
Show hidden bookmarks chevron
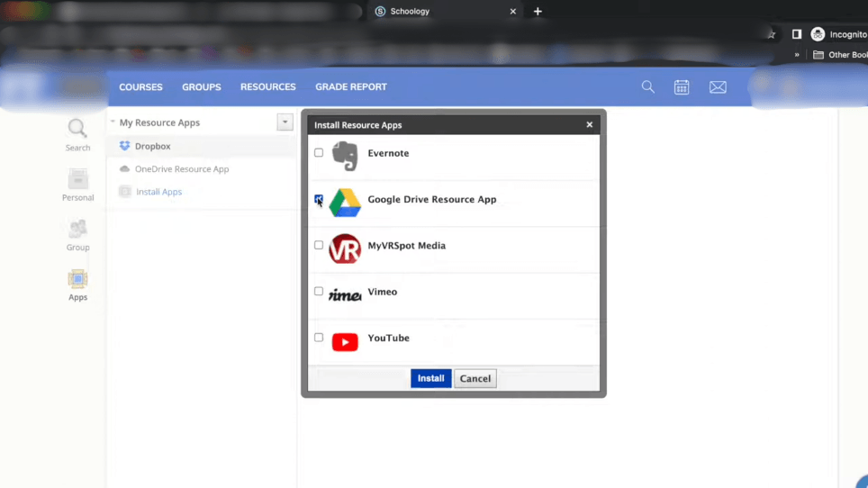point(797,55)
